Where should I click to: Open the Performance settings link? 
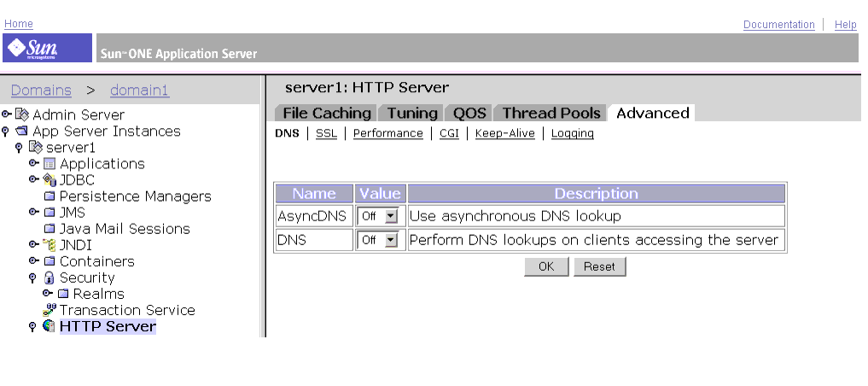pos(388,133)
